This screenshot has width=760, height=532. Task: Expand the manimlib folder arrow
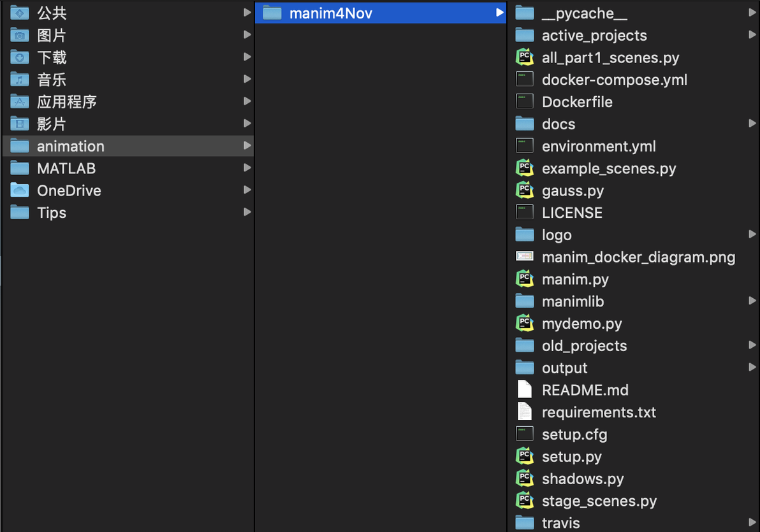pyautogui.click(x=752, y=301)
